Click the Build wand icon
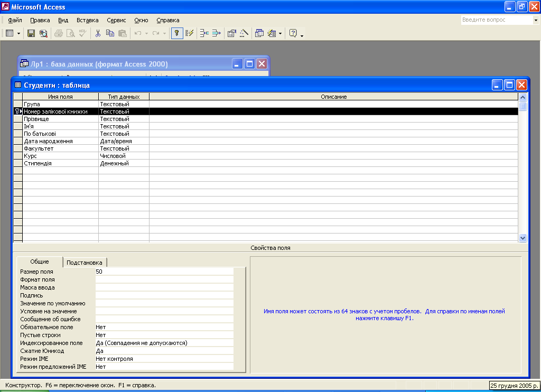The image size is (541, 392). pyautogui.click(x=244, y=33)
